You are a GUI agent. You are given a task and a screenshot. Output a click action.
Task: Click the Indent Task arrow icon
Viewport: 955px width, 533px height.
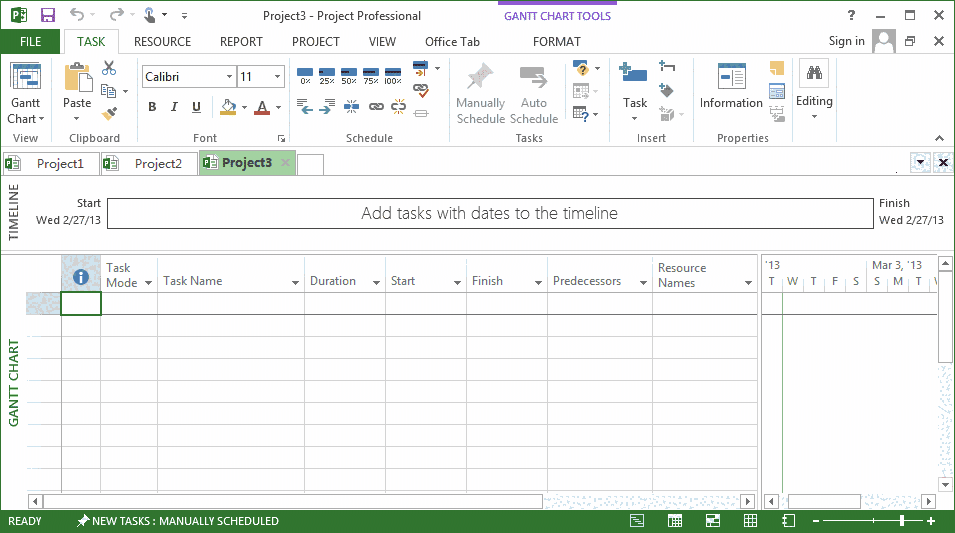point(327,106)
